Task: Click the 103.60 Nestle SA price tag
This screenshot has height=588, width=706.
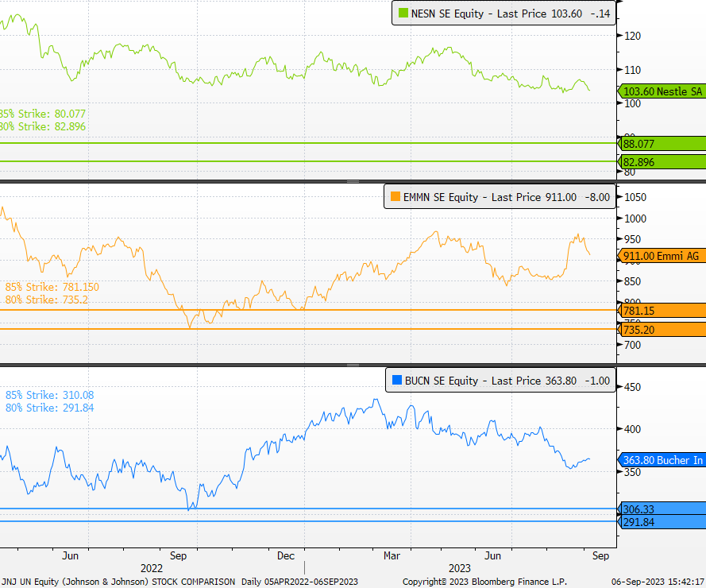Action: coord(662,91)
